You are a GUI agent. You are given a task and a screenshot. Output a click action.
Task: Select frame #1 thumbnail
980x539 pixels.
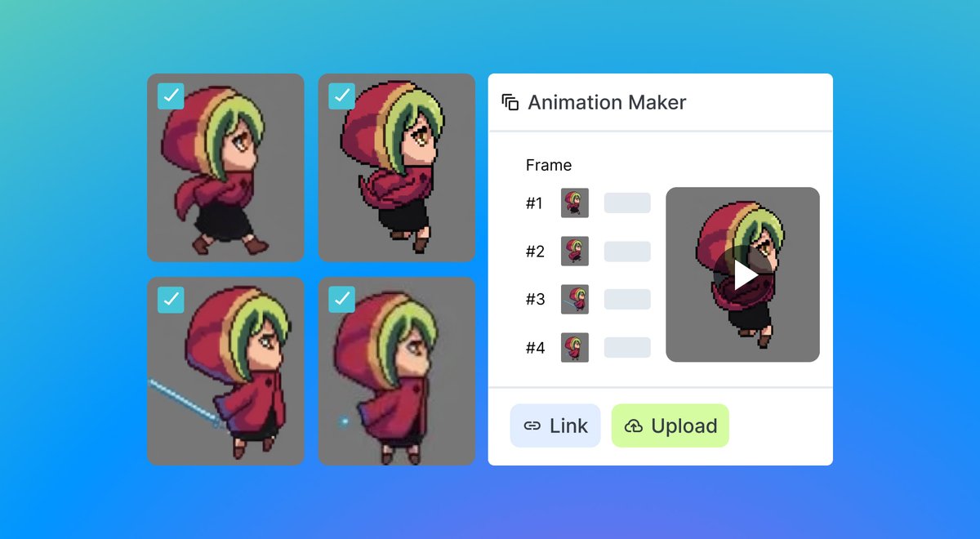pyautogui.click(x=575, y=203)
